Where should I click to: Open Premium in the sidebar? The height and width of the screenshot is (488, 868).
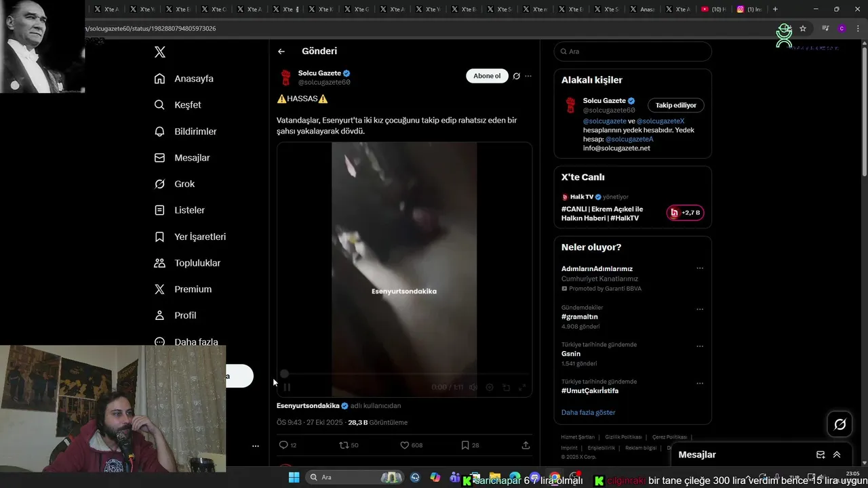(x=182, y=289)
